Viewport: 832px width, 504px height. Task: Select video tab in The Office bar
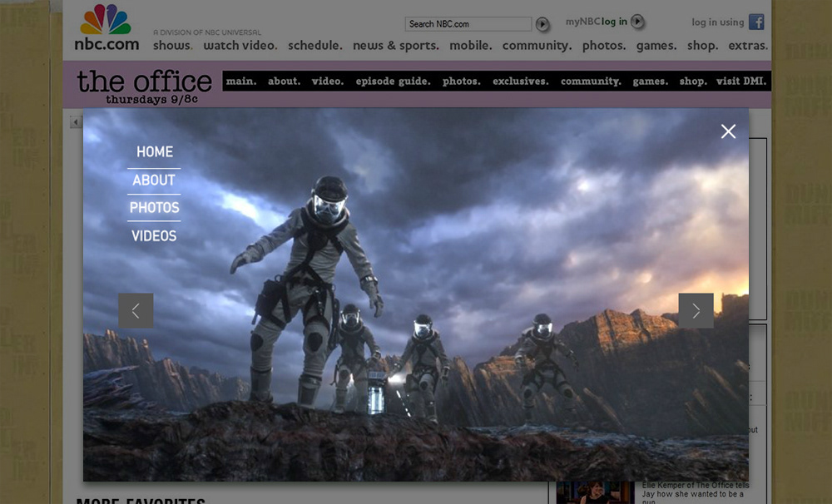pyautogui.click(x=327, y=82)
